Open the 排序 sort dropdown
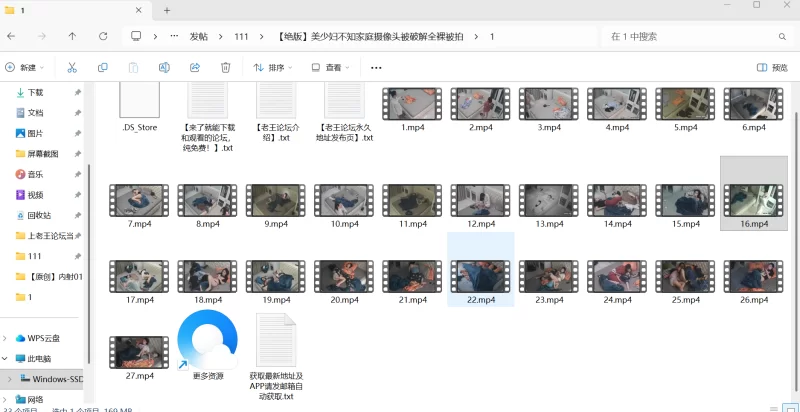800x412 pixels. pos(272,68)
